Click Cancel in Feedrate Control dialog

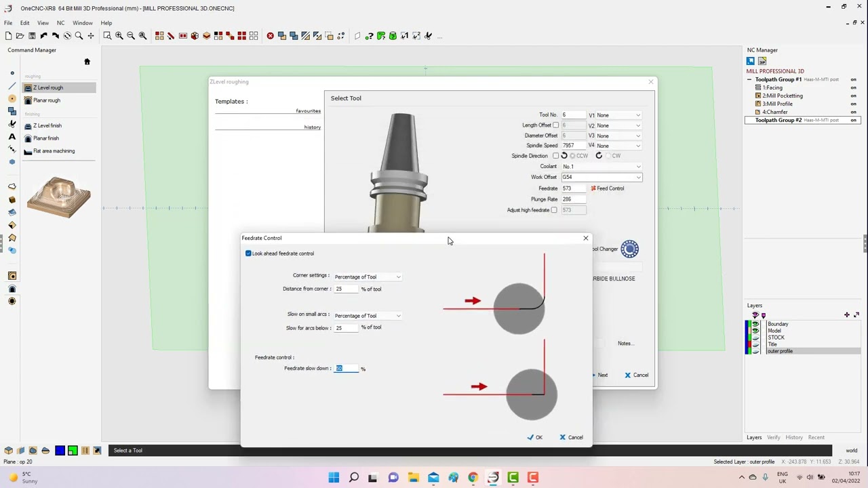(571, 437)
